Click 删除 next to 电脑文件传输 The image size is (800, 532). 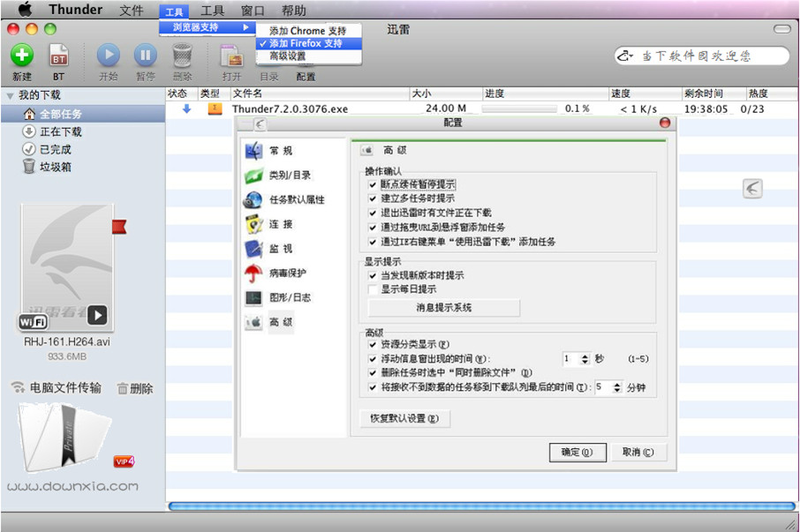(x=135, y=389)
